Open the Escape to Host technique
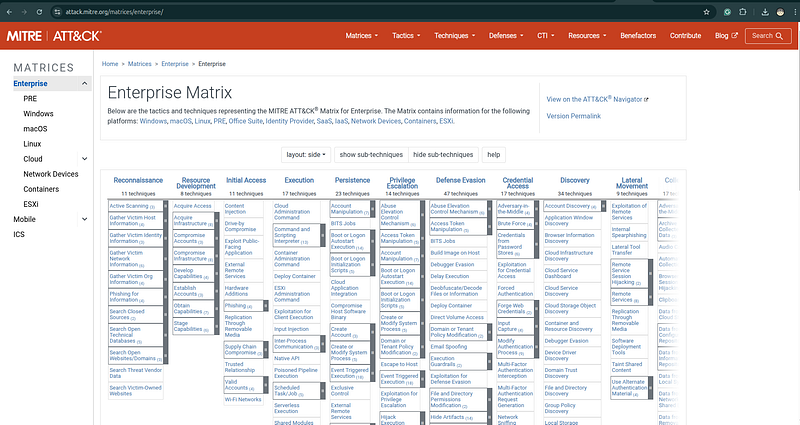 pyautogui.click(x=399, y=364)
